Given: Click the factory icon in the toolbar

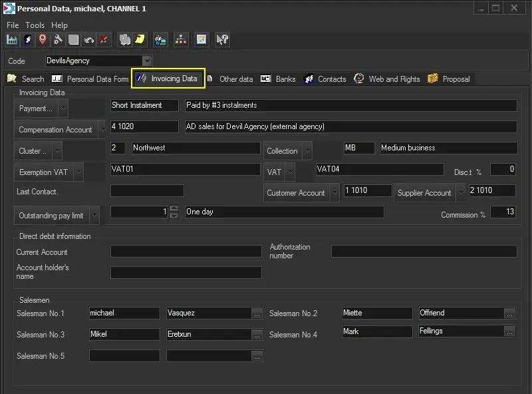Looking at the screenshot, I should pyautogui.click(x=12, y=40).
